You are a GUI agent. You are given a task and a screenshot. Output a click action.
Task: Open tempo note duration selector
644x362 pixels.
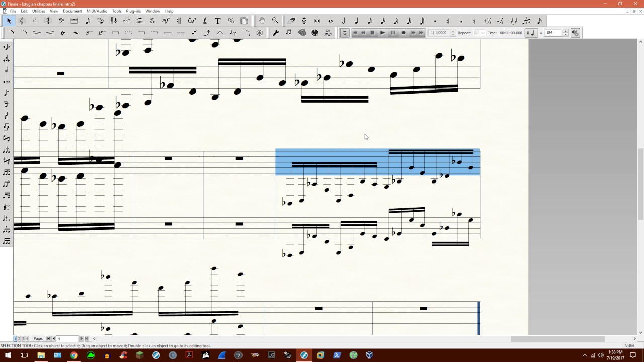pos(531,33)
